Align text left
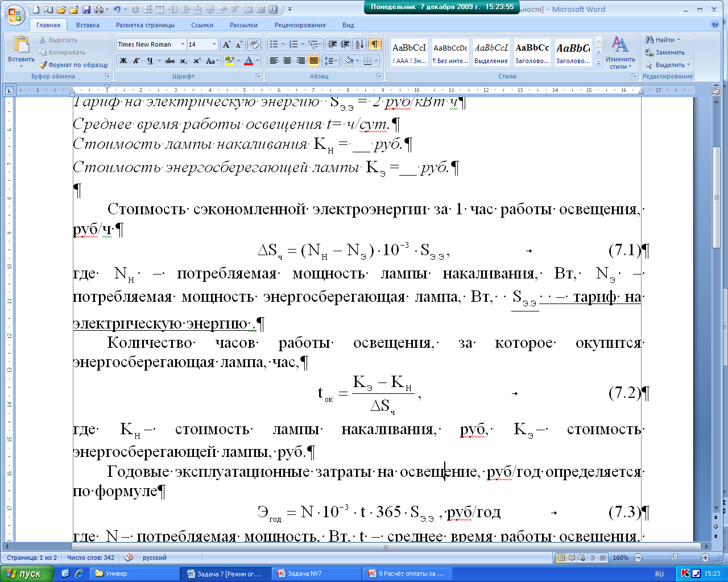This screenshot has height=582, width=728. [274, 61]
